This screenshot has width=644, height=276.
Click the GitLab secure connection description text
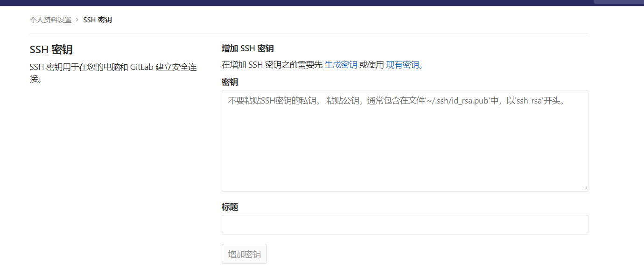pos(113,72)
